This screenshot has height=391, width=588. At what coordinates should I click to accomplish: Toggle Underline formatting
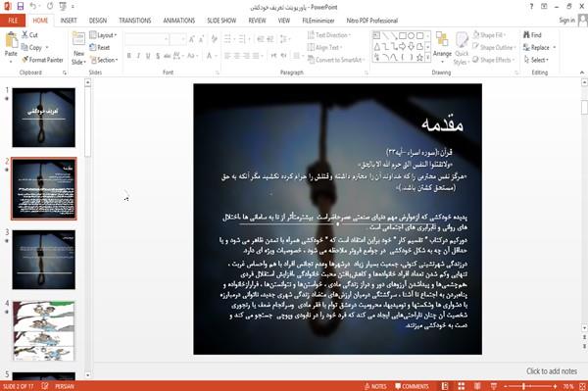tap(148, 56)
